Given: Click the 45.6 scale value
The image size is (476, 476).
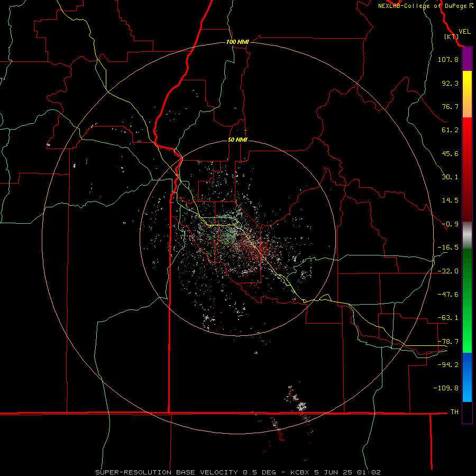Looking at the screenshot, I should tap(450, 153).
